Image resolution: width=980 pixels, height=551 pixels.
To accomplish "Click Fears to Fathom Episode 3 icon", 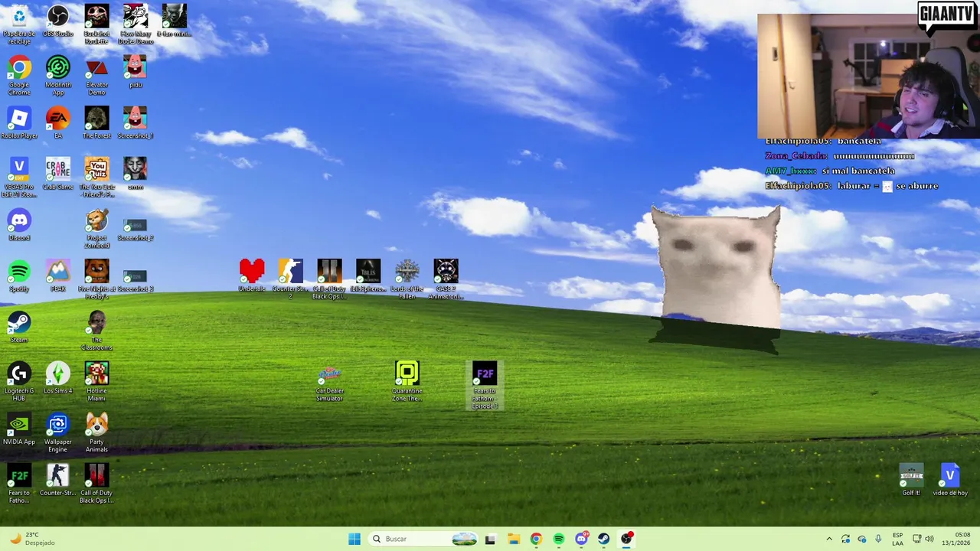I will coord(485,385).
